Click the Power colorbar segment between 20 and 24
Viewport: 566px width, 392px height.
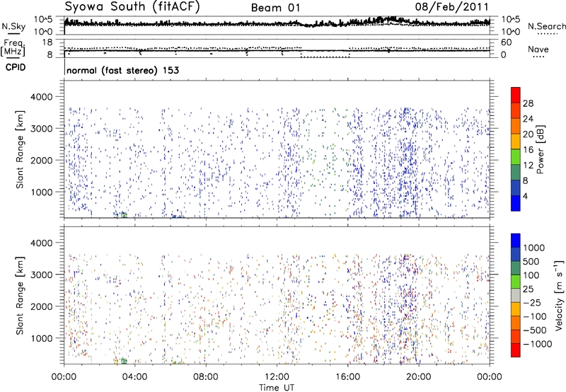pos(516,126)
